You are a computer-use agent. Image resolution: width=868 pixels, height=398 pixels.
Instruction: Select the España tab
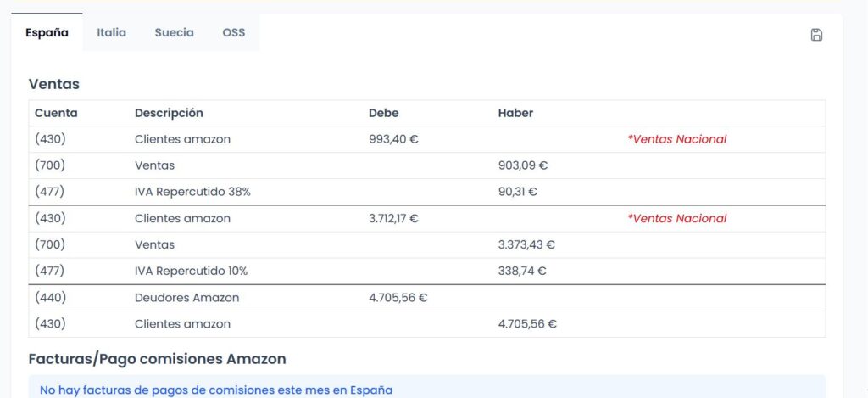point(47,33)
